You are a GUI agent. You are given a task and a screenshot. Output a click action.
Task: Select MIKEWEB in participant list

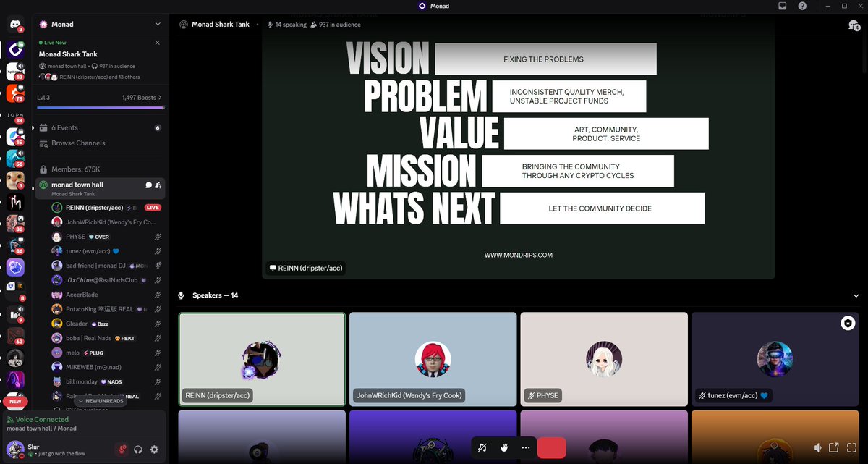tap(106, 367)
